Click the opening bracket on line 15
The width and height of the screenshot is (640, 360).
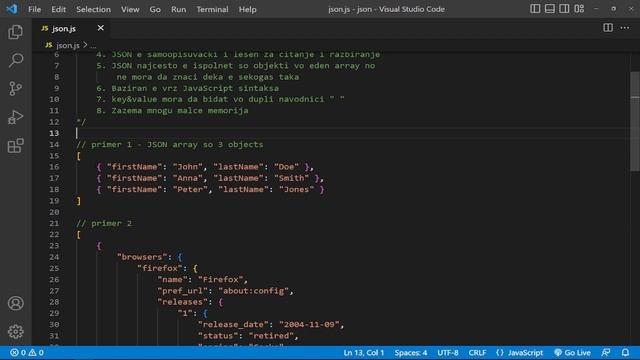(78, 156)
